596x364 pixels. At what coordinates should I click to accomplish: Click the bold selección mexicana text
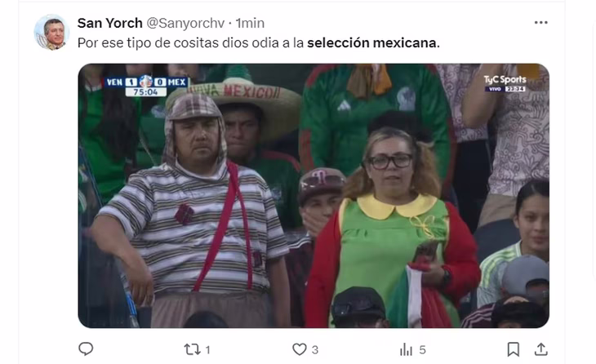tap(373, 43)
